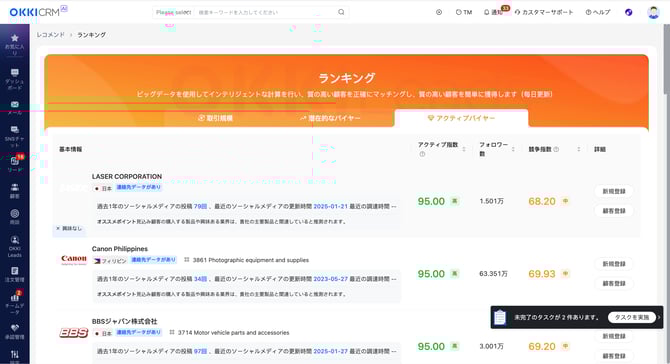This screenshot has height=364, width=670.
Task: Click the 79回 posts link for LASER
Action: pyautogui.click(x=200, y=206)
